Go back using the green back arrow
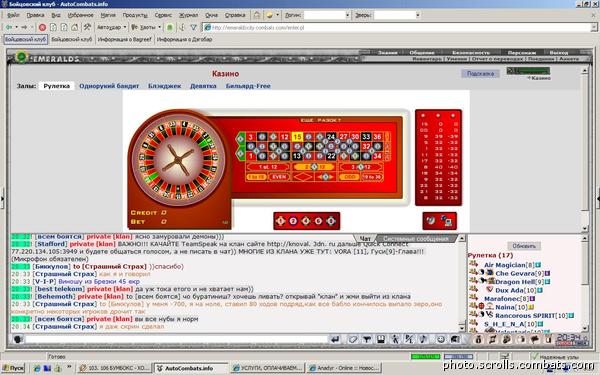This screenshot has width=600, height=375. pyautogui.click(x=8, y=27)
